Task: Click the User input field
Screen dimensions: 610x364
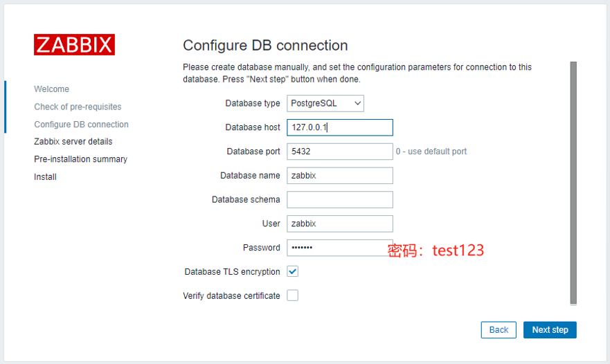Action: click(x=339, y=224)
